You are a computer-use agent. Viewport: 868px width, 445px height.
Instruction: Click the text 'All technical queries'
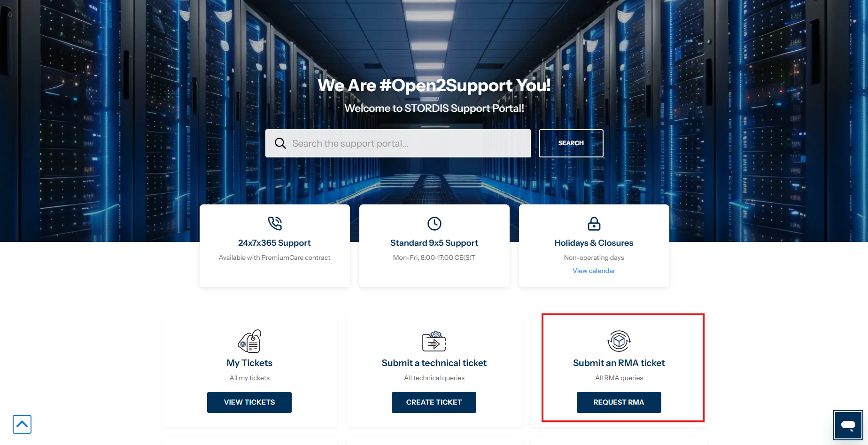(x=434, y=378)
